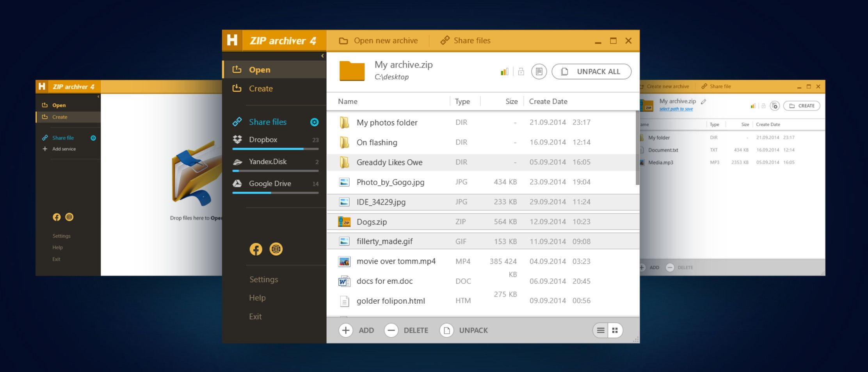
Task: Select Share files link icon in sidebar
Action: pos(237,122)
